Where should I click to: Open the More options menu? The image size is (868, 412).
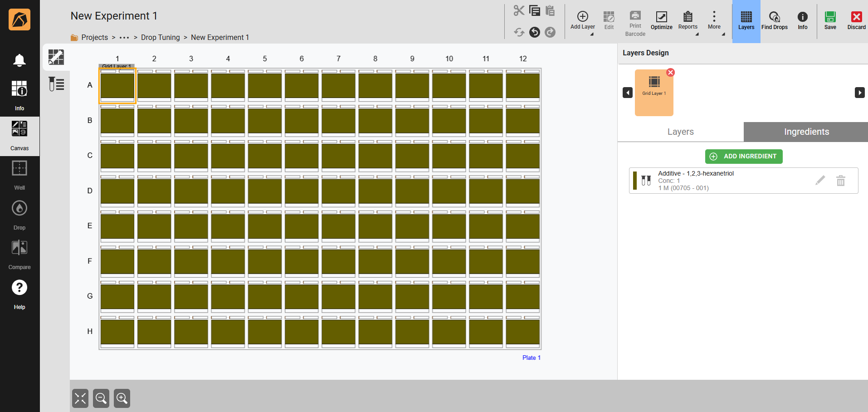click(x=714, y=21)
